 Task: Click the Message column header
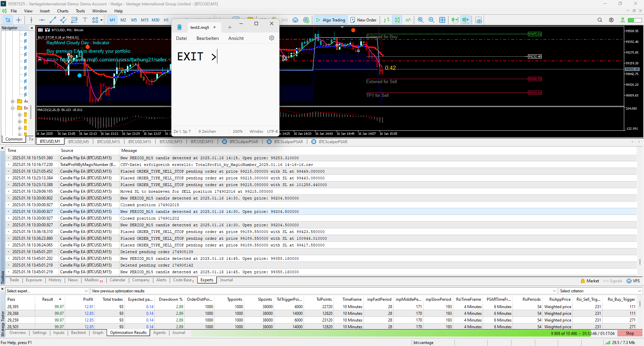pyautogui.click(x=129, y=151)
